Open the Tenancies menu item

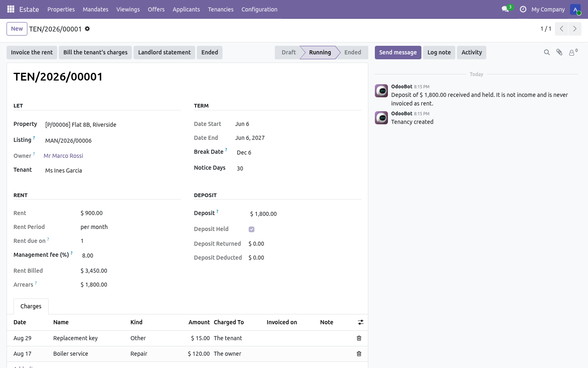[x=220, y=9]
